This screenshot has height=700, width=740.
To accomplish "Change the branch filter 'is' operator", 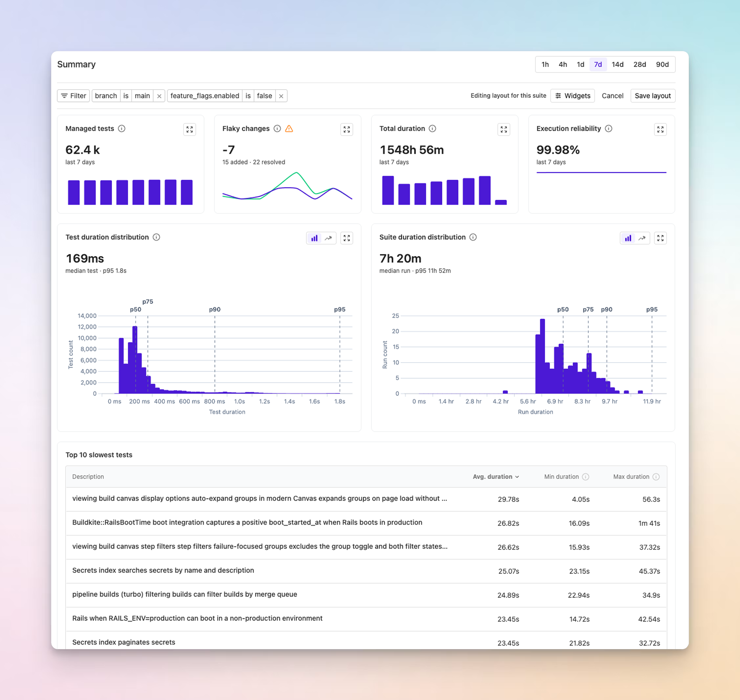I will [126, 96].
